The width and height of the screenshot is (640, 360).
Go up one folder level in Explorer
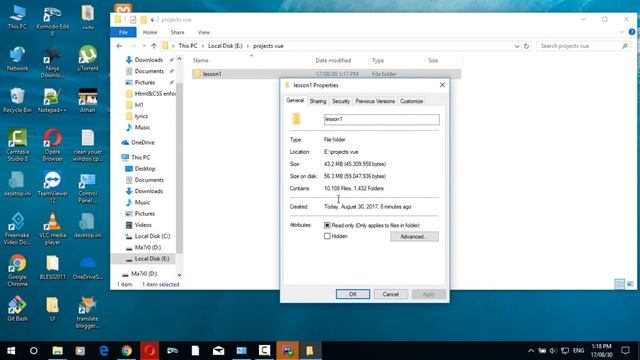[154, 46]
